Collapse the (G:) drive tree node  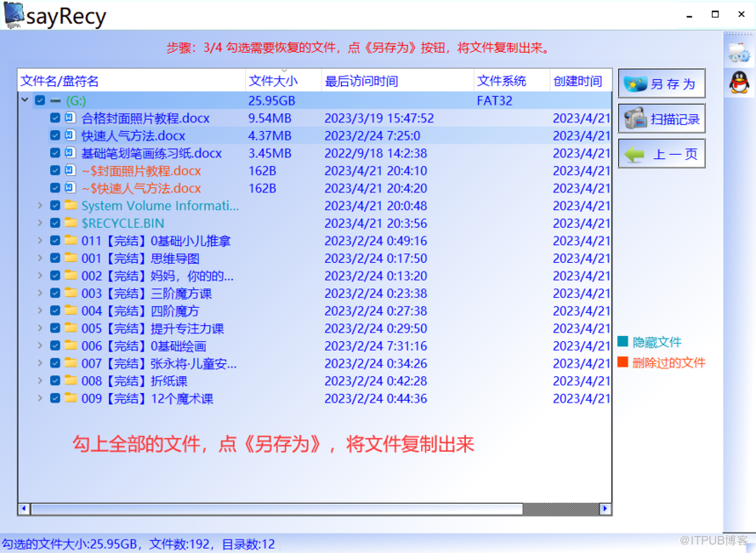pyautogui.click(x=25, y=100)
